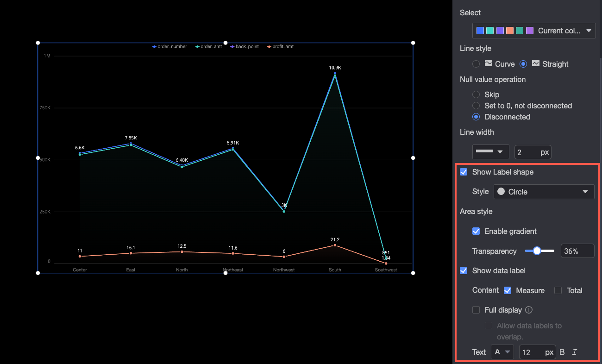Select the Skip null value option
The height and width of the screenshot is (364, 602).
click(476, 94)
